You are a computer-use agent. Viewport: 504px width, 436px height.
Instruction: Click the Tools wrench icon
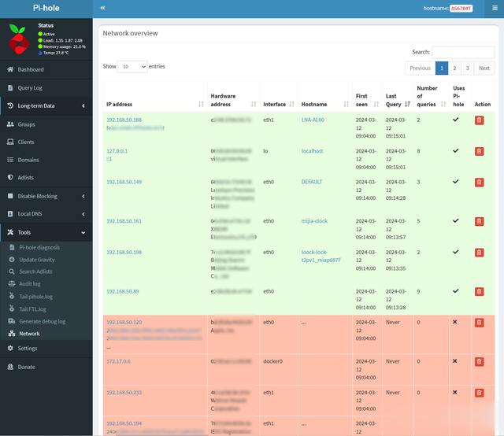10,232
